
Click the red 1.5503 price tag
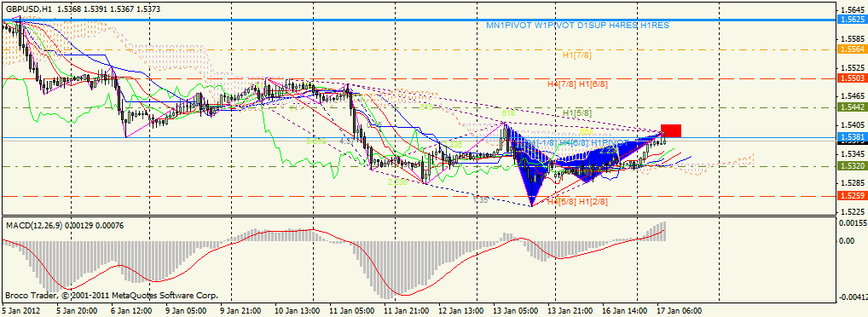[x=853, y=78]
